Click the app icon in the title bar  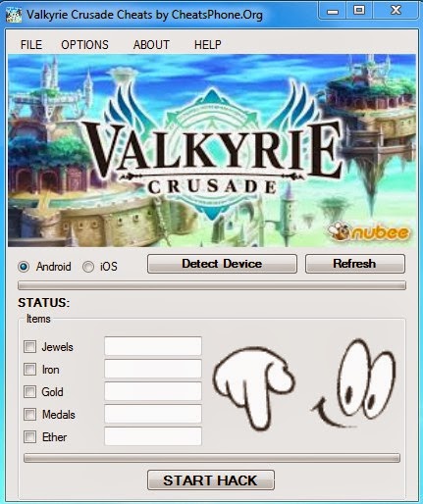click(x=14, y=15)
